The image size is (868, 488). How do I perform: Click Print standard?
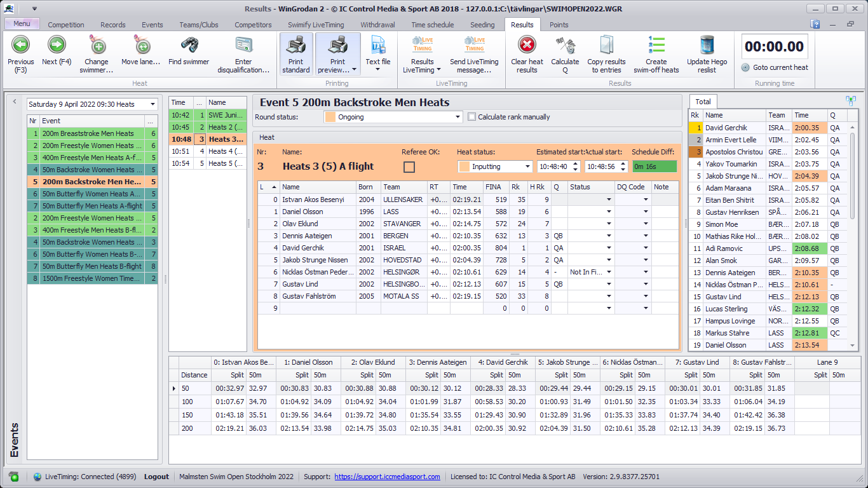point(296,54)
